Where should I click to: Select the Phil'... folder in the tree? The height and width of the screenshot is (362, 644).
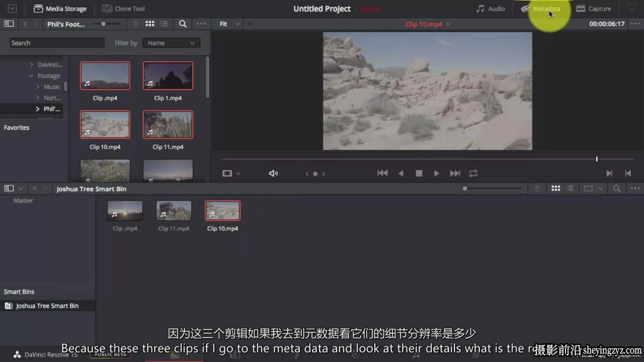pyautogui.click(x=51, y=109)
